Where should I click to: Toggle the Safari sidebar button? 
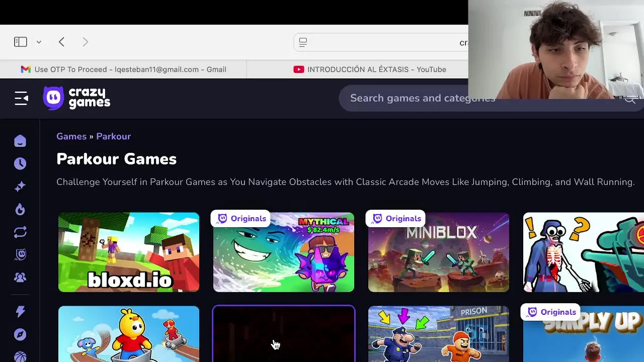coord(21,42)
